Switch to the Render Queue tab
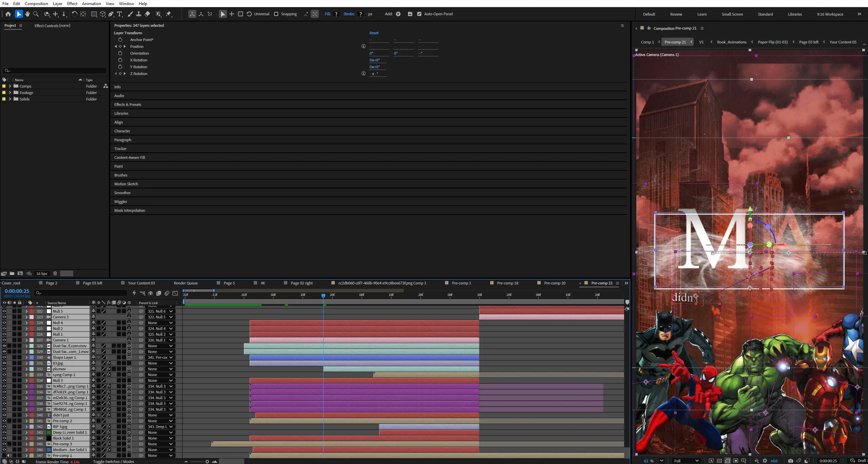The height and width of the screenshot is (464, 868). [x=186, y=283]
